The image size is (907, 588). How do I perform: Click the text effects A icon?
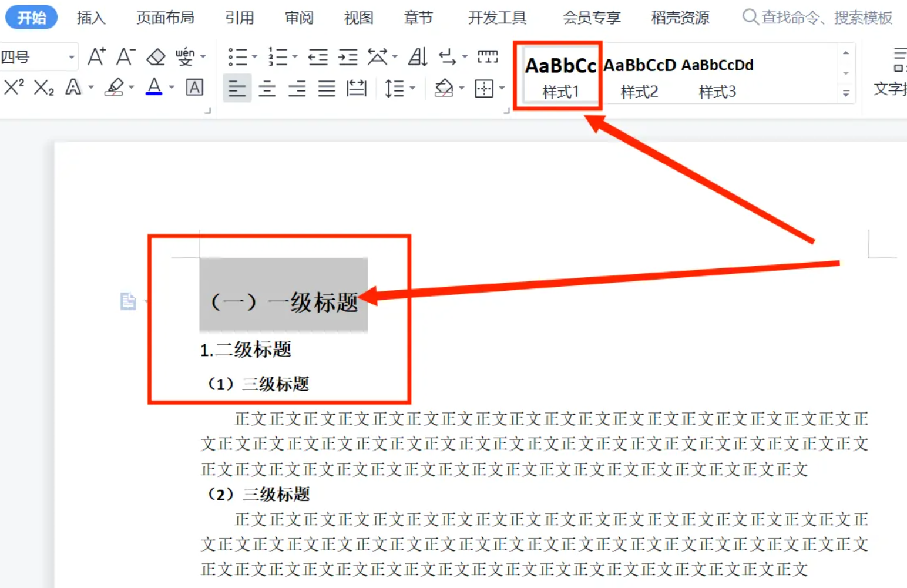pos(73,88)
